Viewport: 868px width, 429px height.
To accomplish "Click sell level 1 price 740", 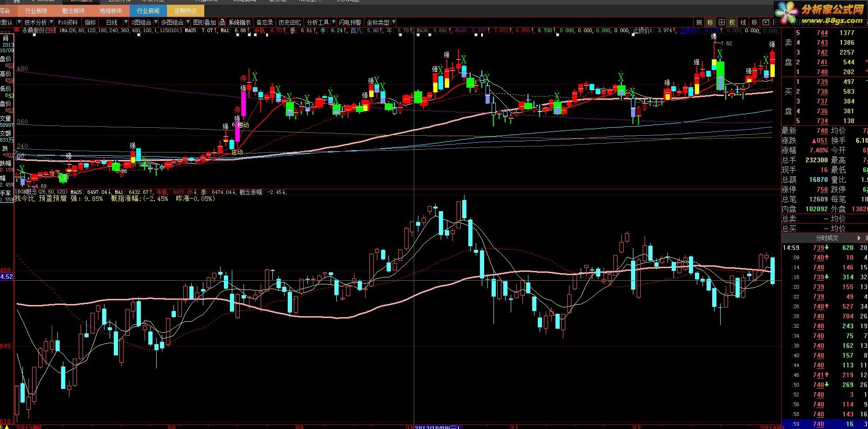I will [x=822, y=72].
